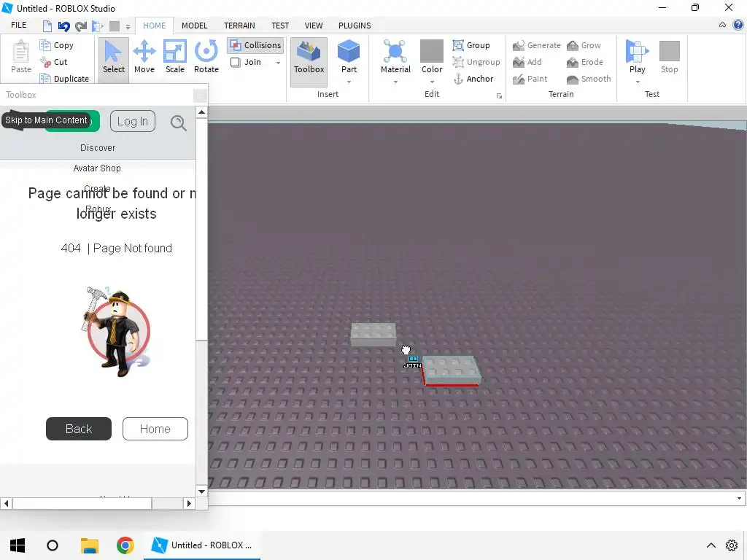Expand the Part type dropdown

(x=349, y=82)
